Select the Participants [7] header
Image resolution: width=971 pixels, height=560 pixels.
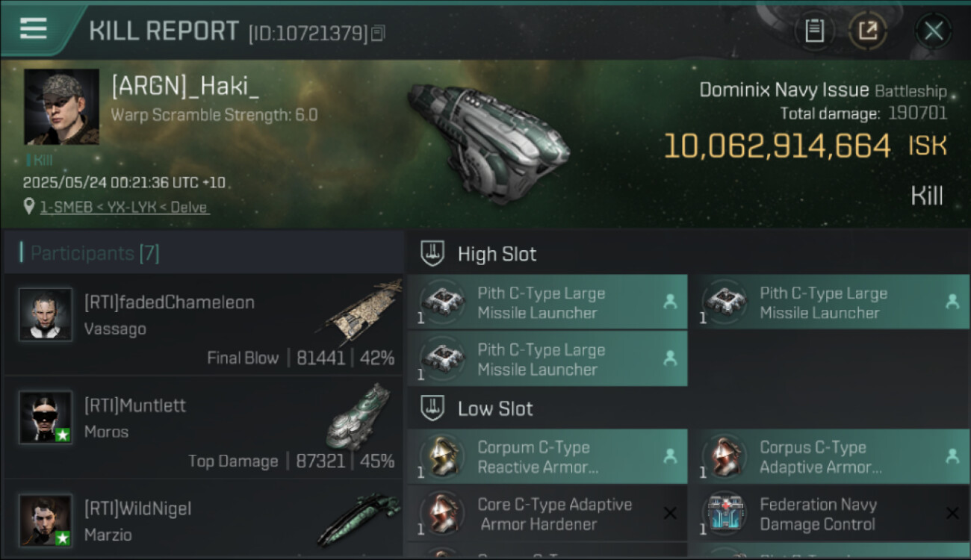(95, 253)
